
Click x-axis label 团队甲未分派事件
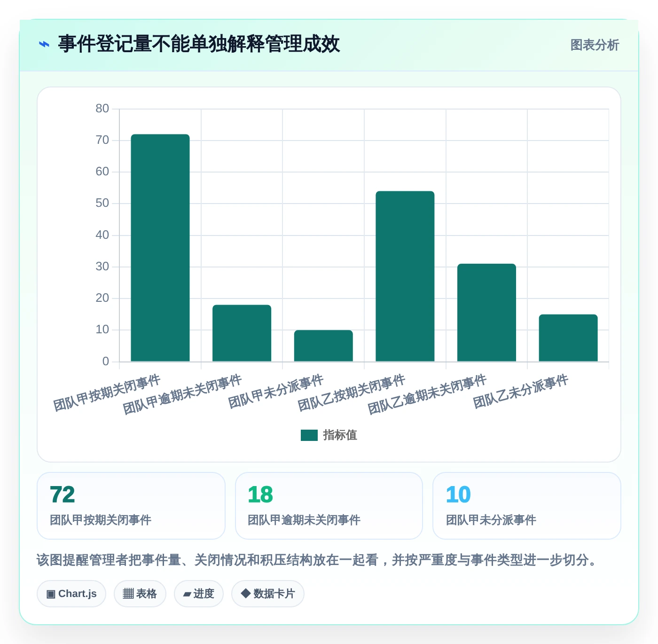(x=276, y=392)
